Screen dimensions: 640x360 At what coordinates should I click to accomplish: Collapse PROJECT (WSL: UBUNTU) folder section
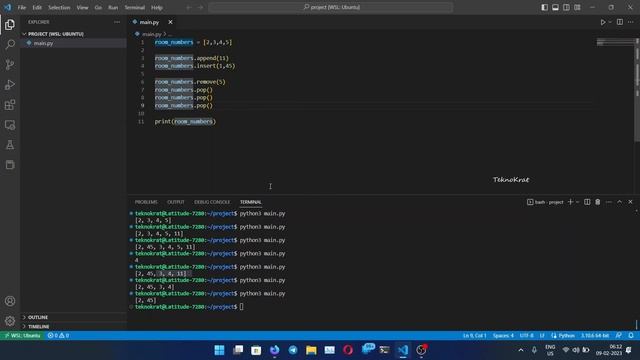pyautogui.click(x=56, y=34)
